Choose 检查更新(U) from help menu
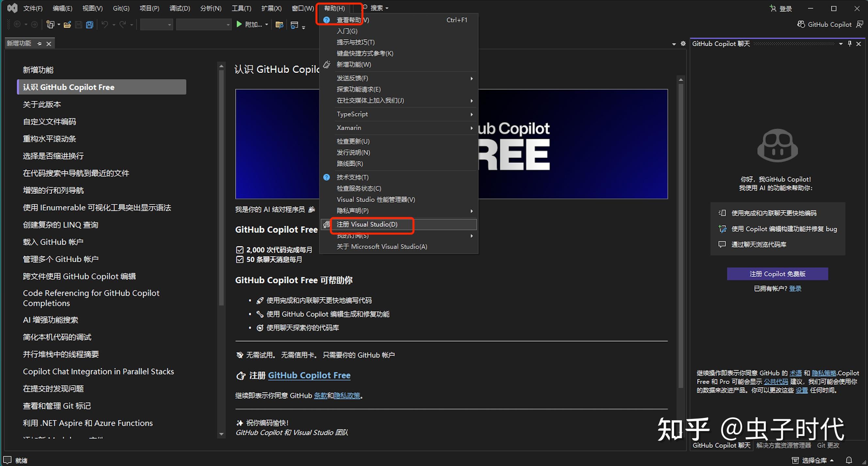The image size is (868, 466). [353, 141]
